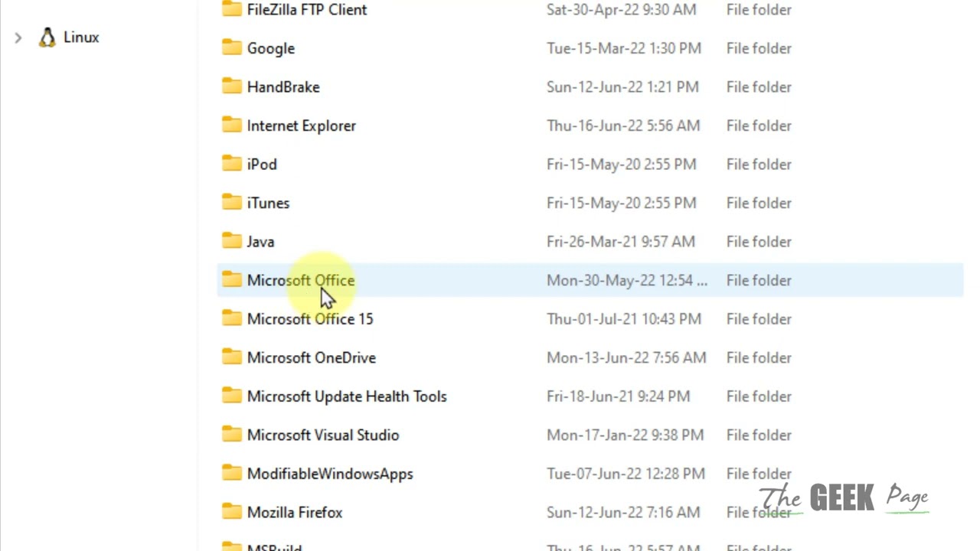
Task: Click the HandBrake folder icon
Action: (232, 86)
